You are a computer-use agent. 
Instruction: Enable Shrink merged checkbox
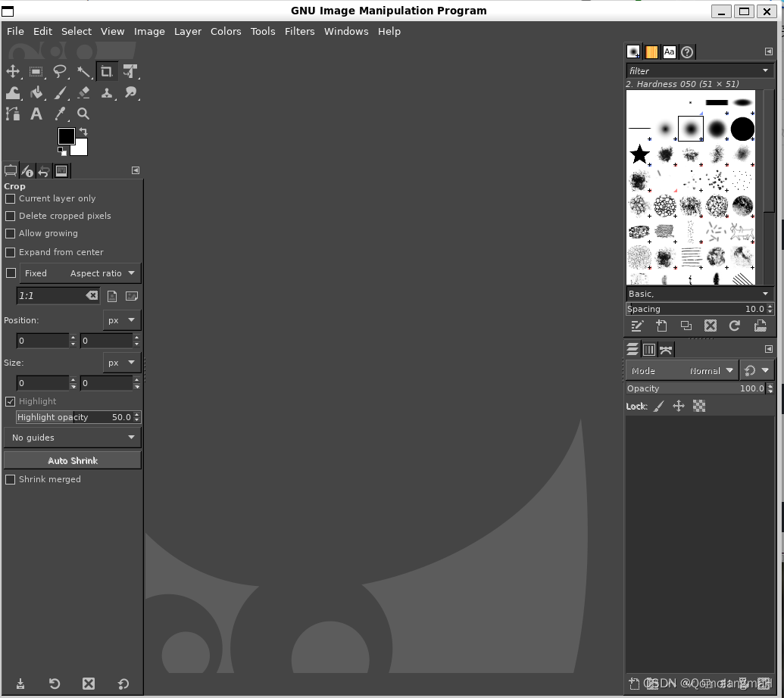10,480
